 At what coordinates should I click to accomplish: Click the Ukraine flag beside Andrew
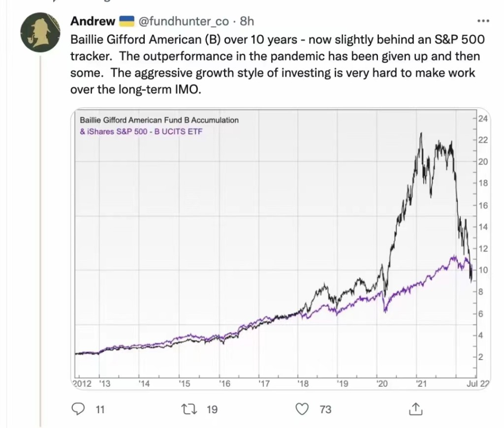pos(126,21)
